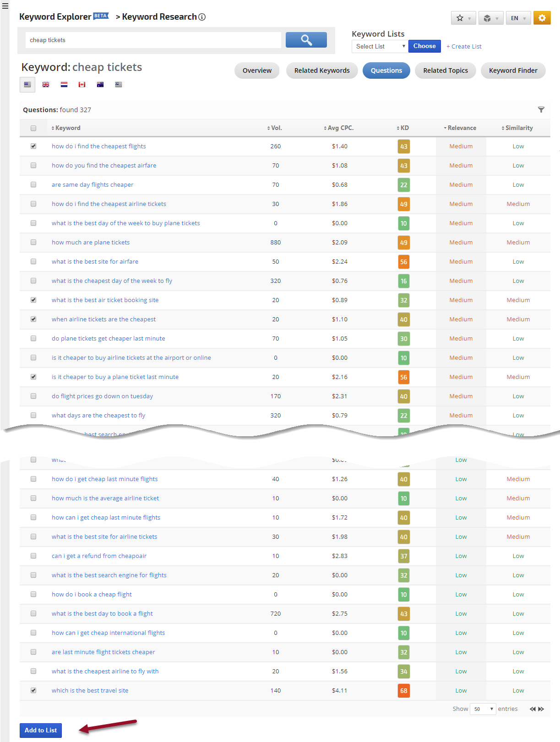Click the magnifying glass search button
Screen dimensions: 560x742
(306, 40)
